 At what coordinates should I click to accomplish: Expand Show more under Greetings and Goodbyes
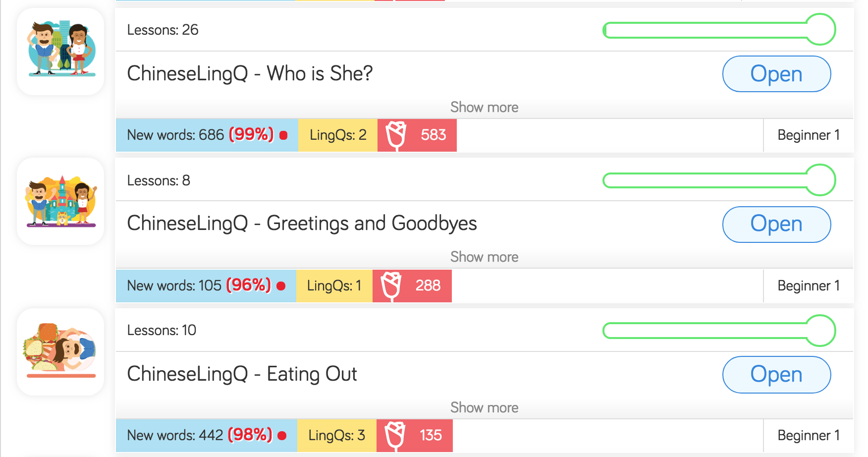tap(485, 257)
